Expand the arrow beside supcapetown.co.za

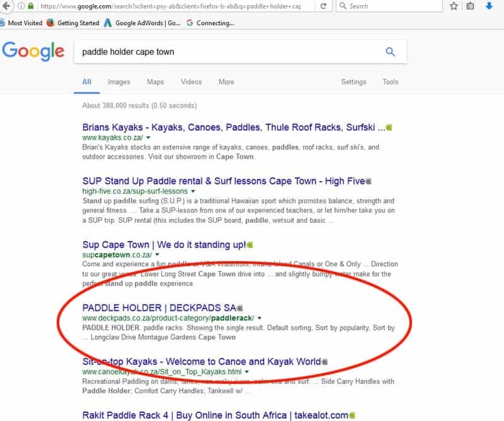point(157,255)
